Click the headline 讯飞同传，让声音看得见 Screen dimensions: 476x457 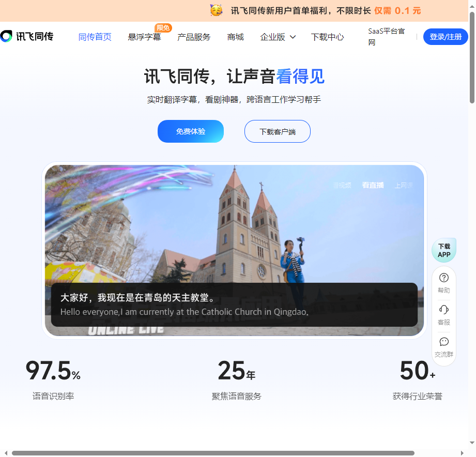click(234, 76)
